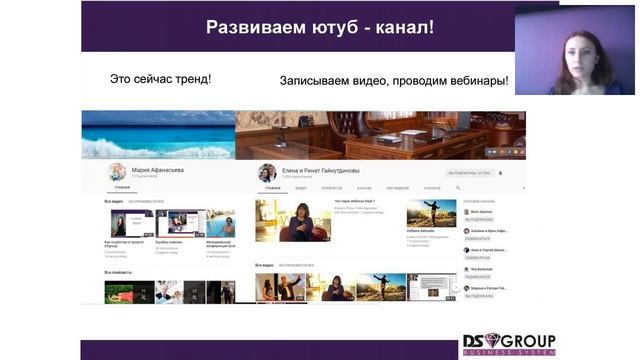640x360 pixels.
Task: Click the bell notification icon beside subscribe button
Action: click(500, 173)
